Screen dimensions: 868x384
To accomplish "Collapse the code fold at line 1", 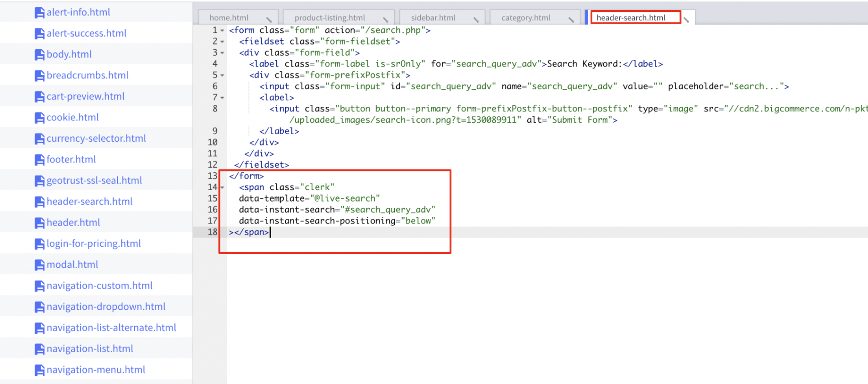I will tap(222, 31).
